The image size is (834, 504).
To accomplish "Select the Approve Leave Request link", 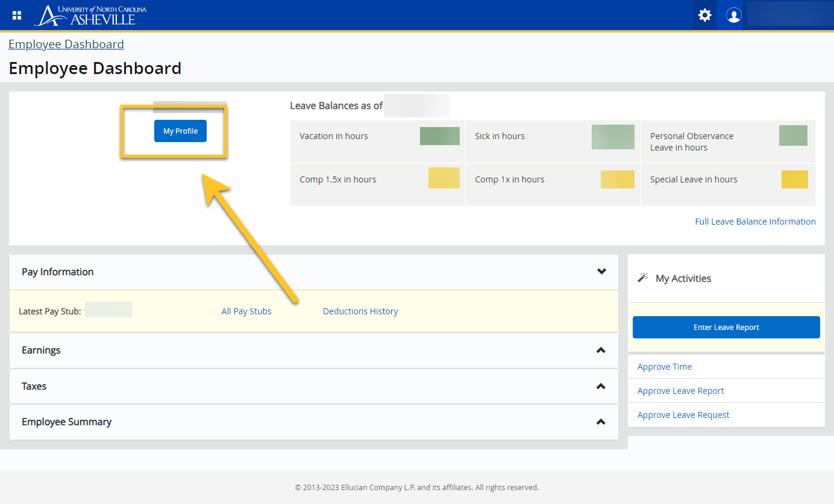I will pos(683,415).
